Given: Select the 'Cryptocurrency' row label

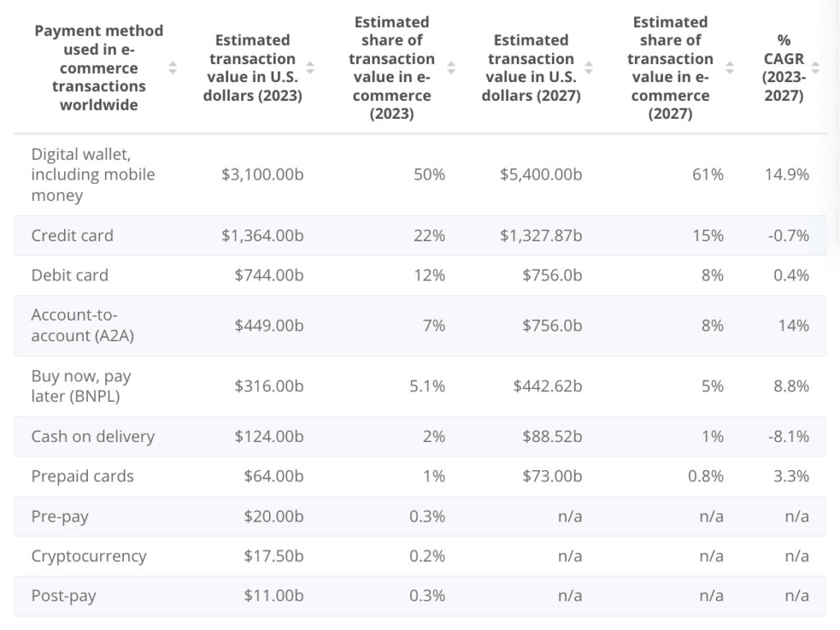Looking at the screenshot, I should 89,556.
